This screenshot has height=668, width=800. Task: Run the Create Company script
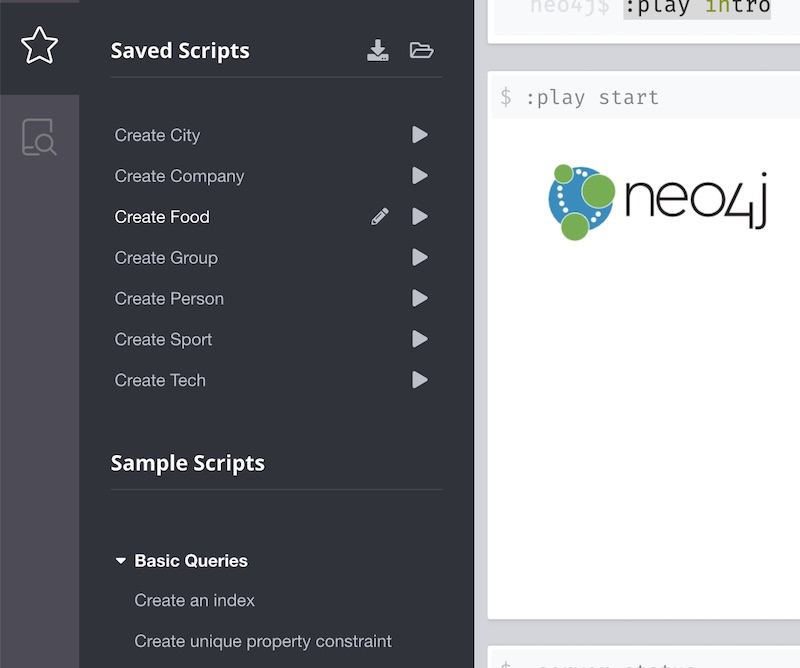click(x=420, y=176)
